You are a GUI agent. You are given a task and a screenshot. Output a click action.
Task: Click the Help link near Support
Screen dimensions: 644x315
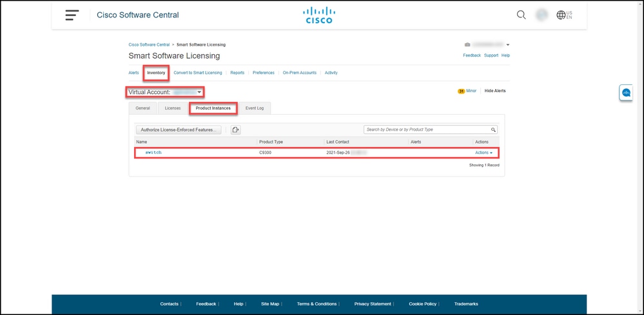click(x=505, y=55)
